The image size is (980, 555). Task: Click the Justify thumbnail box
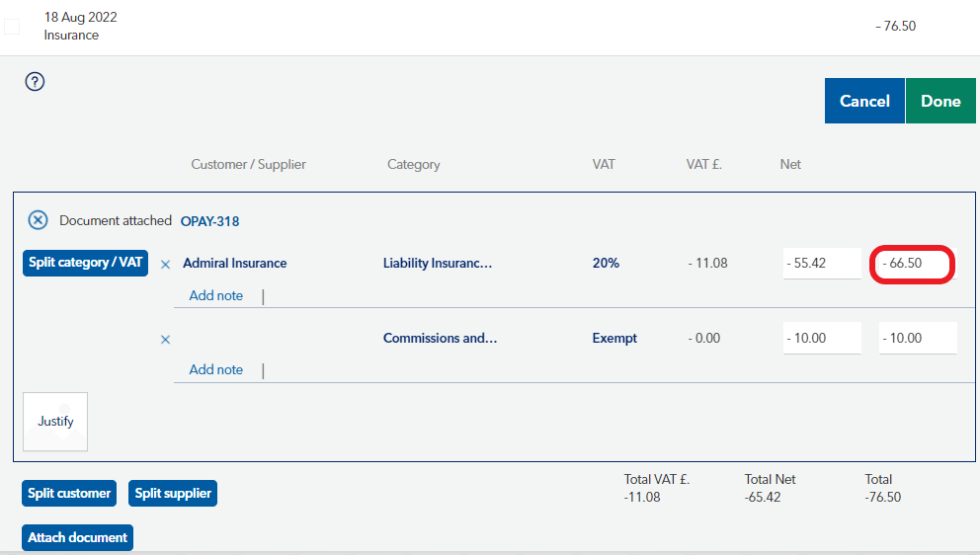(x=55, y=422)
